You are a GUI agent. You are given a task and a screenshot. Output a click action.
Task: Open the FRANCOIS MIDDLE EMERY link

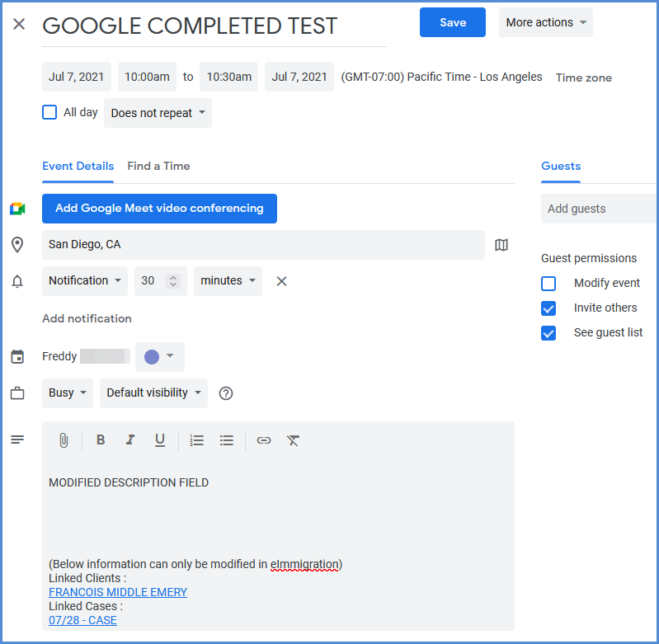(x=118, y=592)
